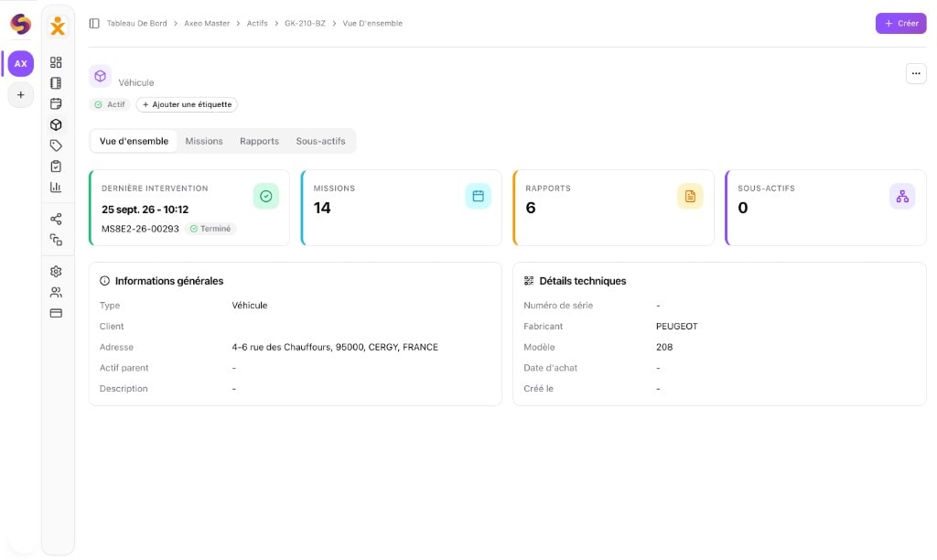
Task: Toggle the sidebar panel icon in breadcrumb
Action: (x=94, y=23)
